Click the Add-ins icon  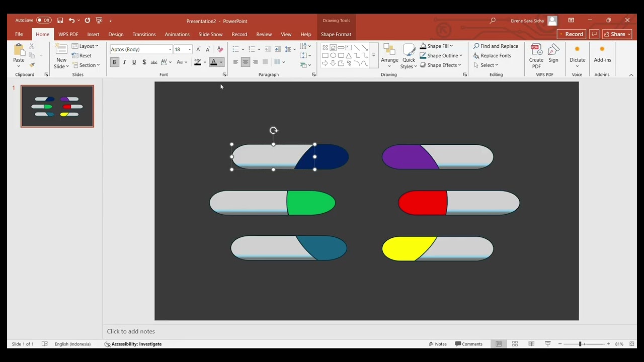[602, 49]
